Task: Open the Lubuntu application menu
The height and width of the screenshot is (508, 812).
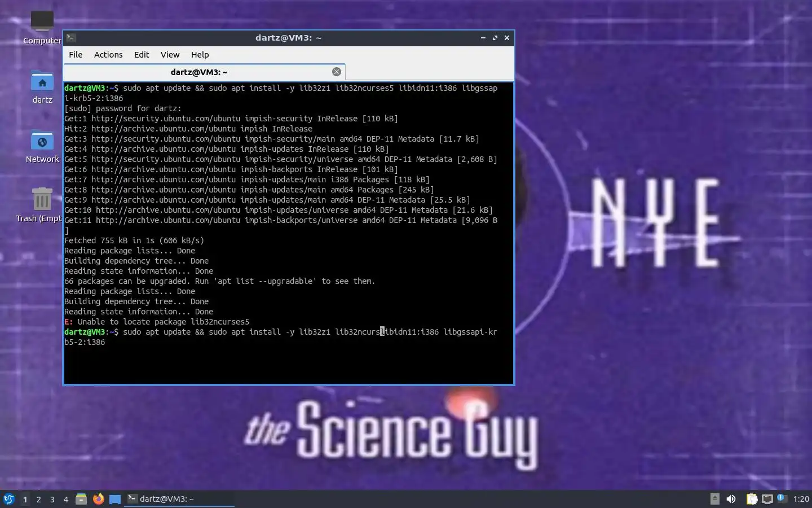Action: pyautogui.click(x=9, y=499)
